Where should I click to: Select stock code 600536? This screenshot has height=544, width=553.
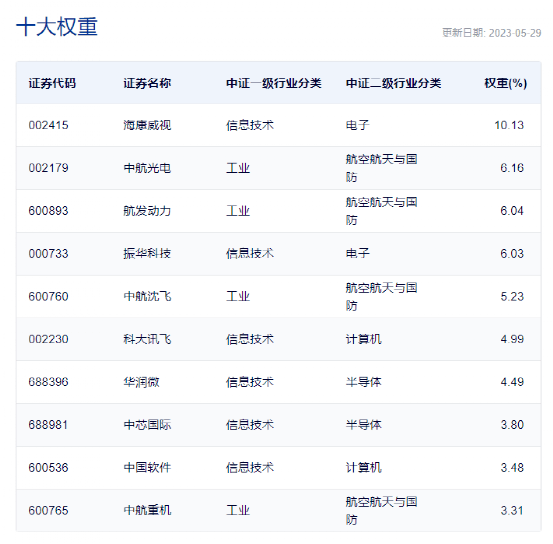[48, 468]
